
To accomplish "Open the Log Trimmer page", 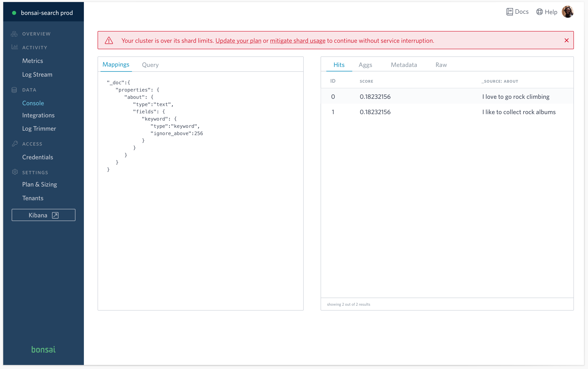I will tap(39, 129).
